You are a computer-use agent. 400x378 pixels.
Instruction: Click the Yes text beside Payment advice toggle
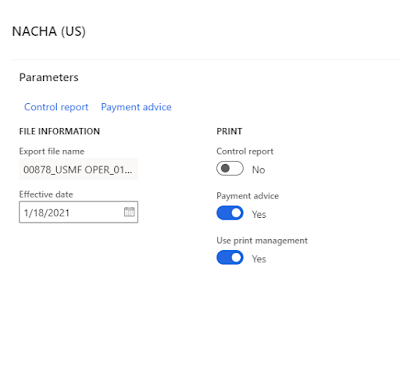click(x=259, y=214)
